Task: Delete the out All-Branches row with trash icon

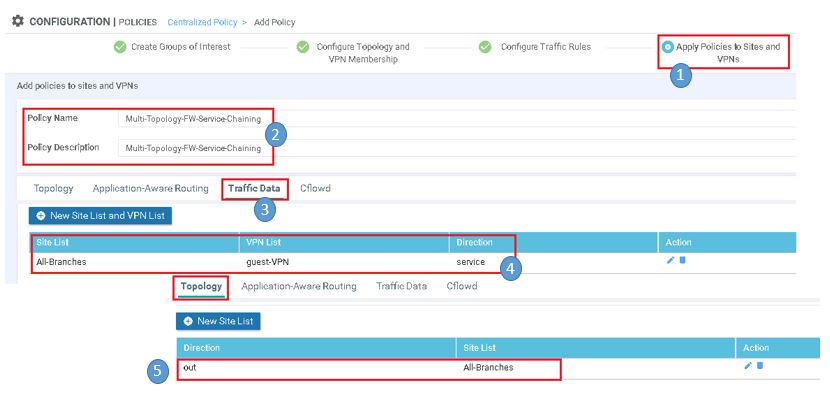Action: (x=760, y=365)
